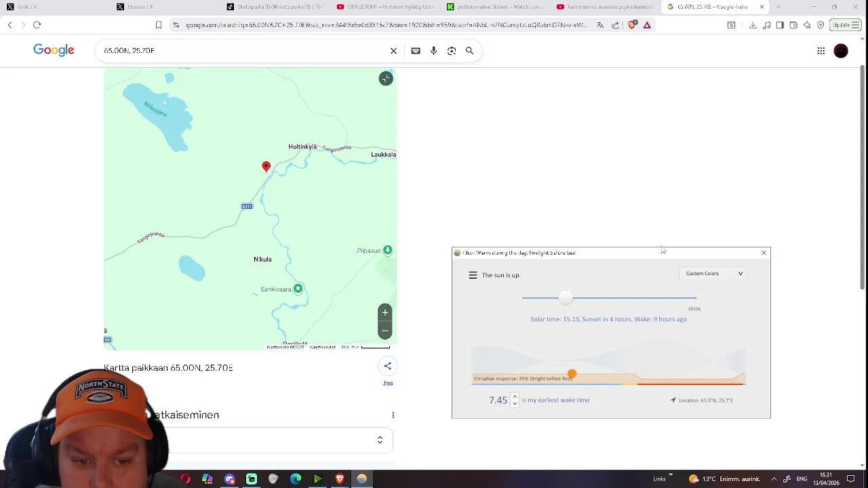
Task: Switch to the OKKULTISMI YouTube tab
Action: pos(384,7)
